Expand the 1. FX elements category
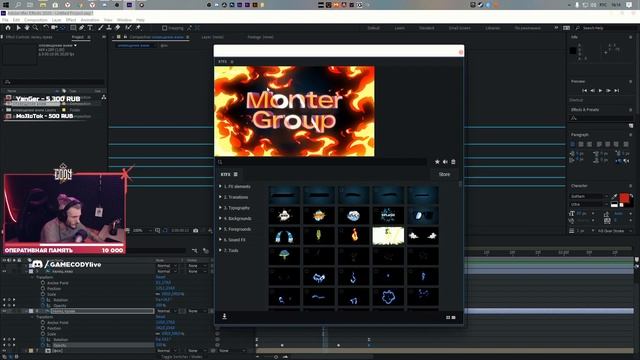 (x=220, y=187)
